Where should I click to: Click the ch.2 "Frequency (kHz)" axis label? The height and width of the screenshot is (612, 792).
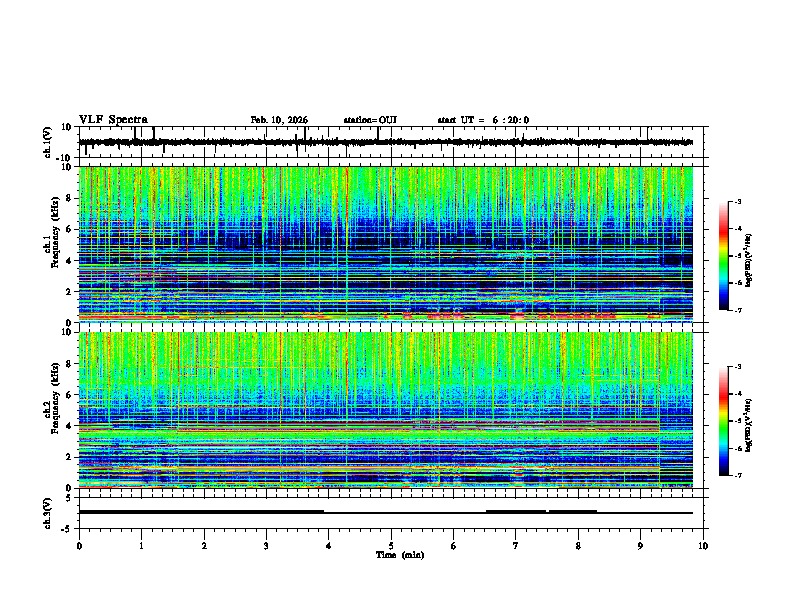[55, 398]
